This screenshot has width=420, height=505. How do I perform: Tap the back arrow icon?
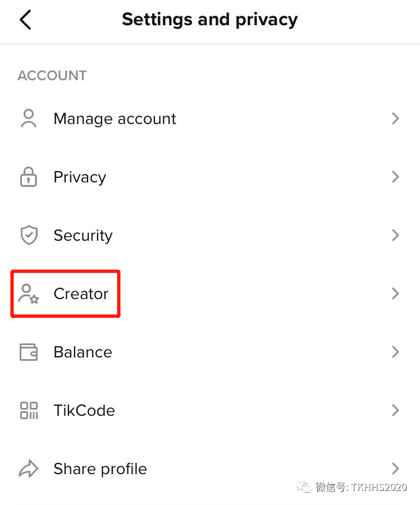pyautogui.click(x=25, y=20)
